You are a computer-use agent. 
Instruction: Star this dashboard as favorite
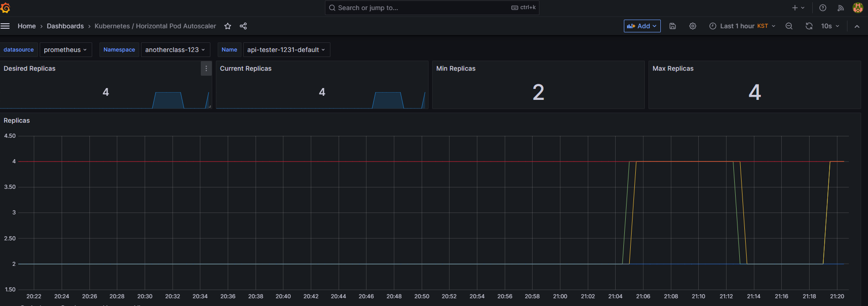tap(228, 26)
